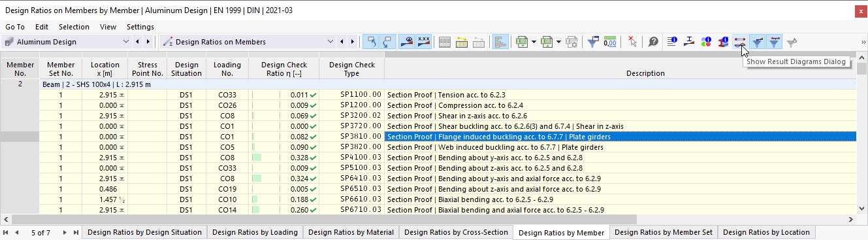Jump to the first tab page
868x240 pixels.
pos(6,232)
